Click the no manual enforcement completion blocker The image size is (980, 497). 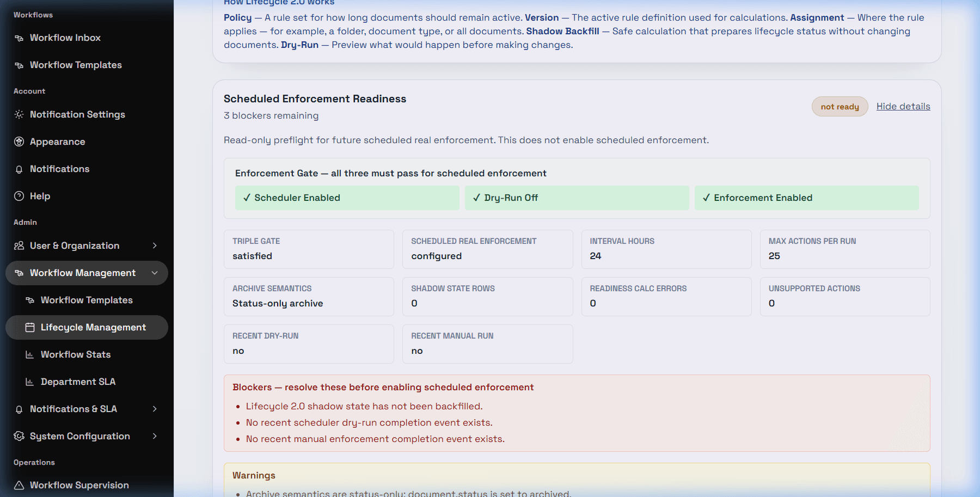[375, 439]
